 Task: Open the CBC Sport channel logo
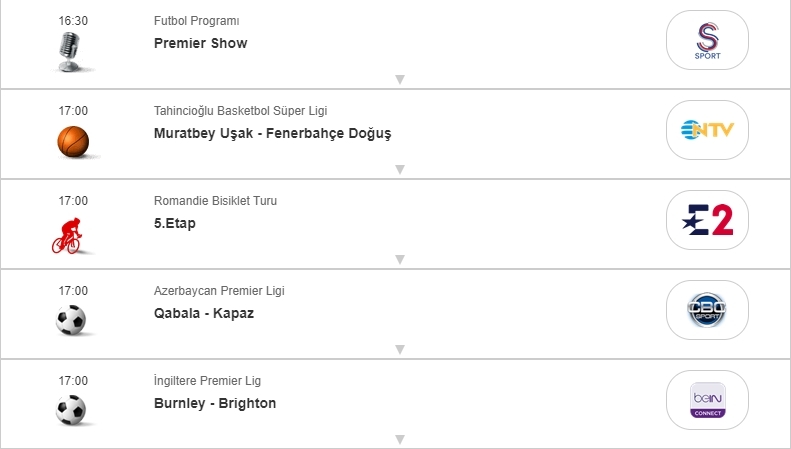(x=707, y=310)
